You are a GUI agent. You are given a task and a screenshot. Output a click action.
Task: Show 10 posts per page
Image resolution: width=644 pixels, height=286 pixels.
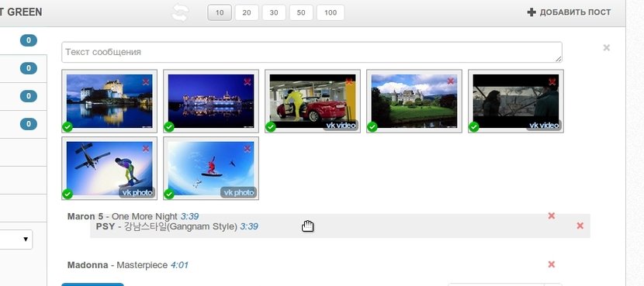[220, 12]
